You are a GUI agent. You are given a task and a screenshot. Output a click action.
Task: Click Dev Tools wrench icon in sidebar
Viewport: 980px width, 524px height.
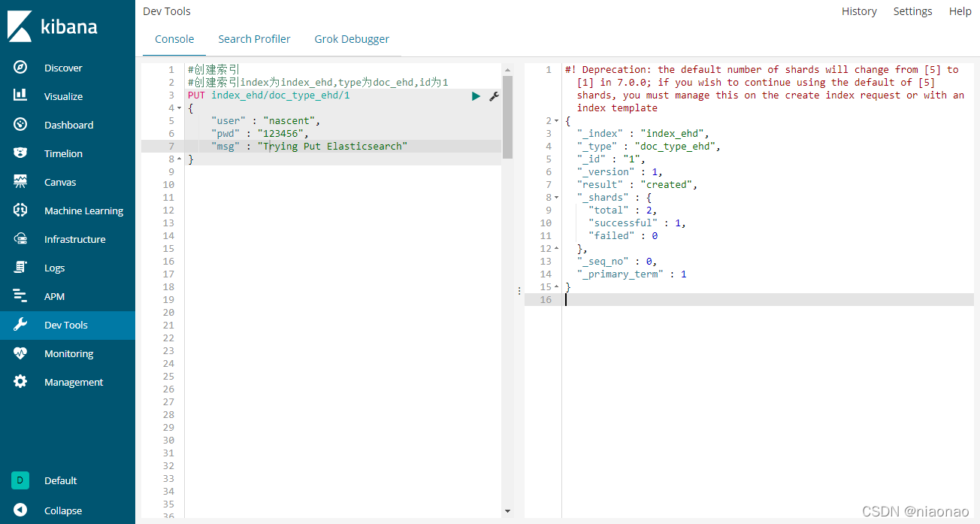20,324
